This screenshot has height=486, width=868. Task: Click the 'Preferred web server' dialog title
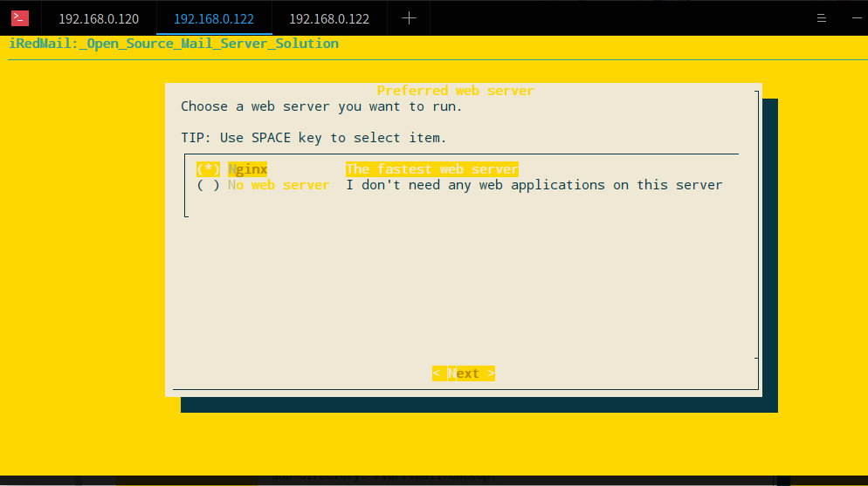(455, 91)
